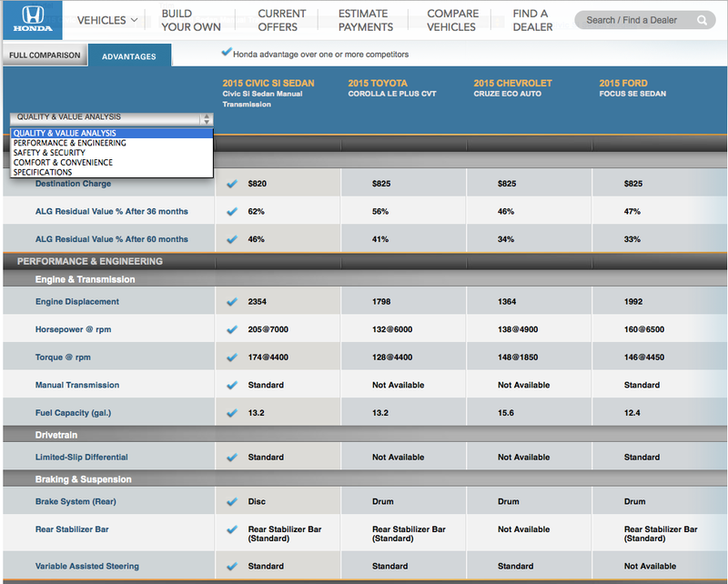The height and width of the screenshot is (584, 728).
Task: Click the Fuel Capacity advantage checkmark
Action: [x=232, y=413]
